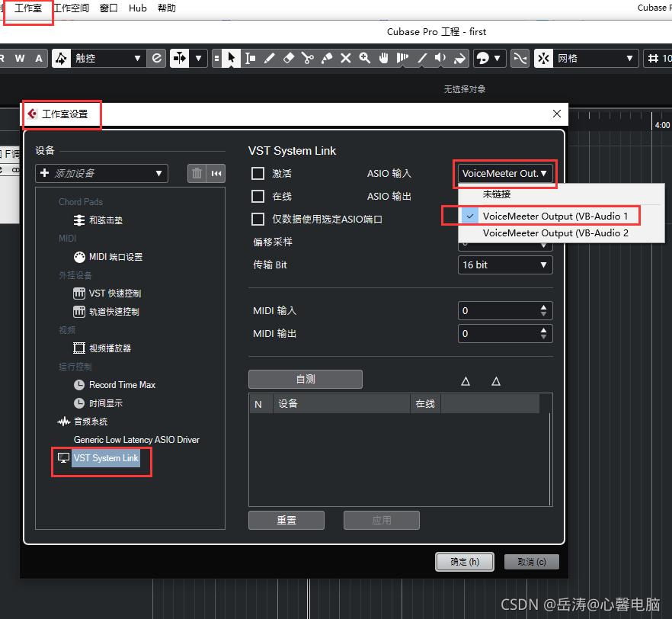Toggle Snap to Zero Crossing icon

(520, 58)
